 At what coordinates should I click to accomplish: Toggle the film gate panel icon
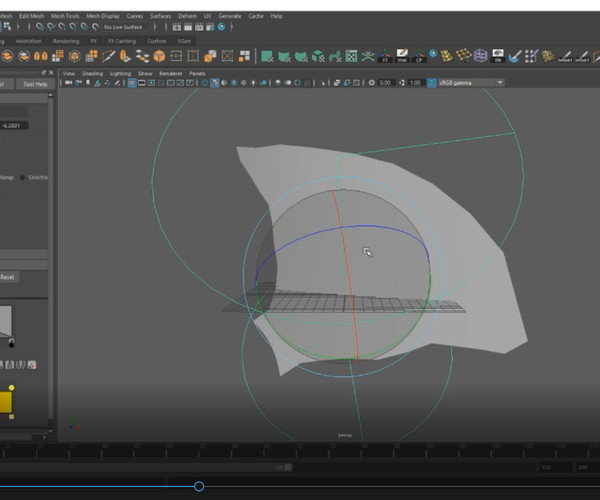coord(142,83)
